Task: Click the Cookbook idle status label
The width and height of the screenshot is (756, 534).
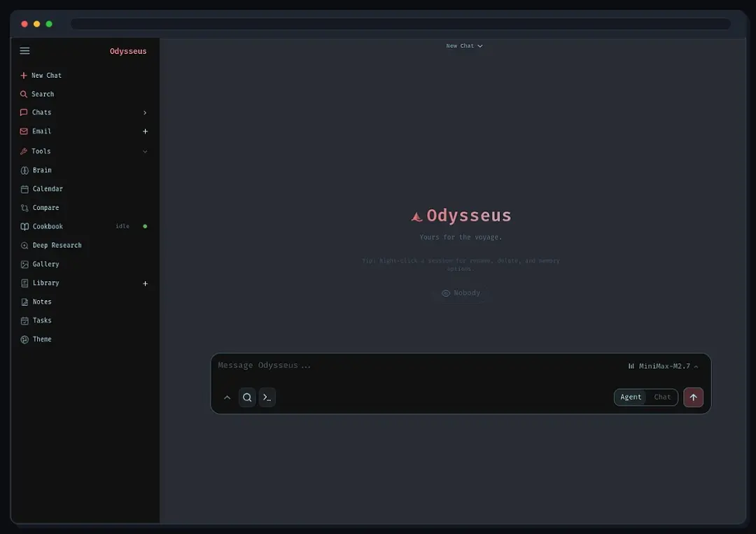Action: click(122, 227)
